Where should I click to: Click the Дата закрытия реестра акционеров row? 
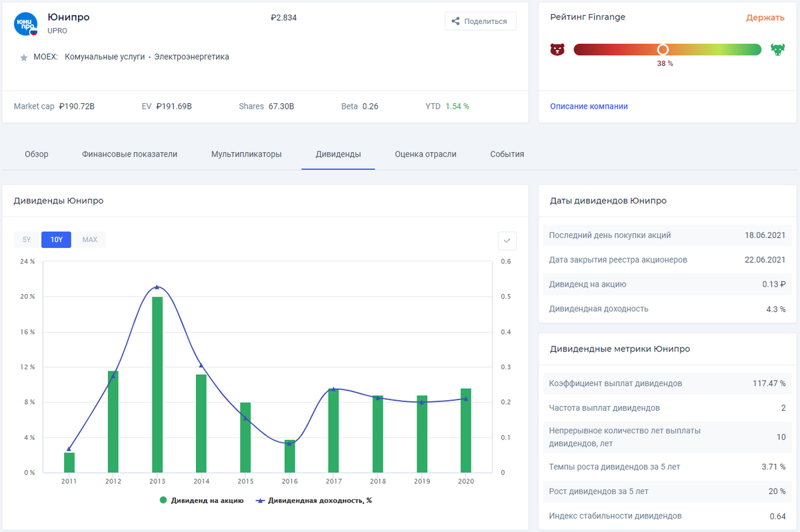click(667, 260)
